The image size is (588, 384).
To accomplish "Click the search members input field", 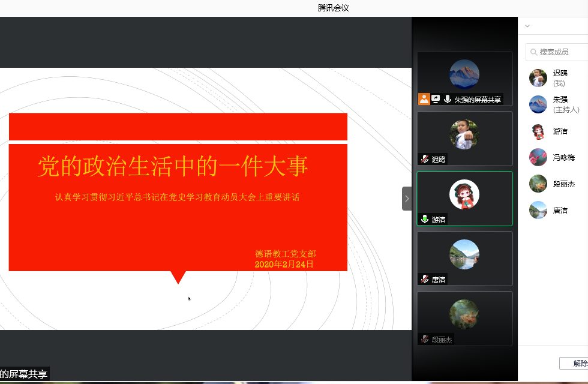I will pyautogui.click(x=561, y=52).
